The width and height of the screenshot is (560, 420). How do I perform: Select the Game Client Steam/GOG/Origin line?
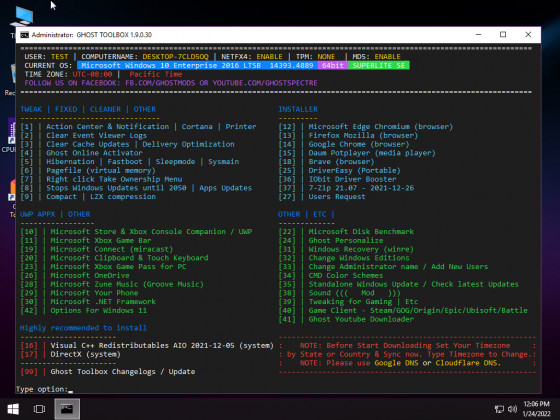(403, 311)
